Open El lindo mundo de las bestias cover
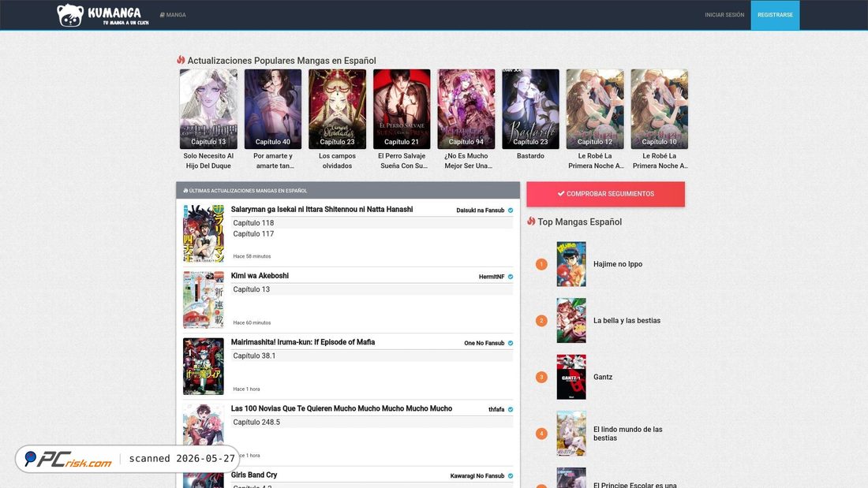The width and height of the screenshot is (868, 488). [x=571, y=434]
